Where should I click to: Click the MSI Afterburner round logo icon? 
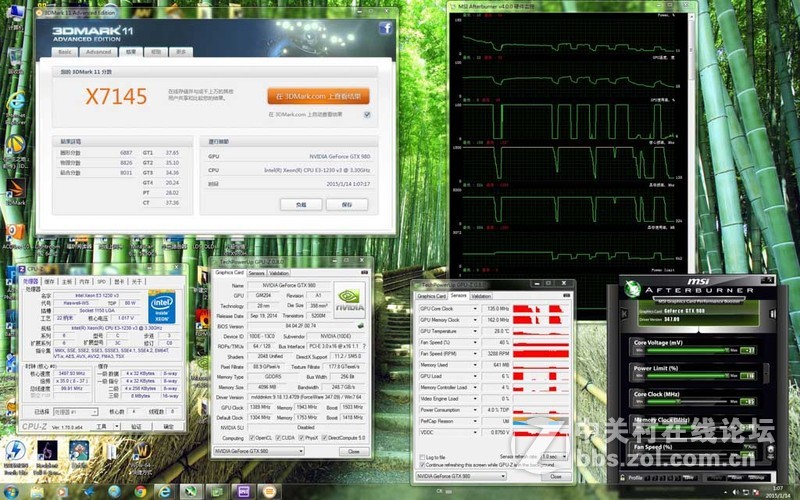(x=633, y=289)
